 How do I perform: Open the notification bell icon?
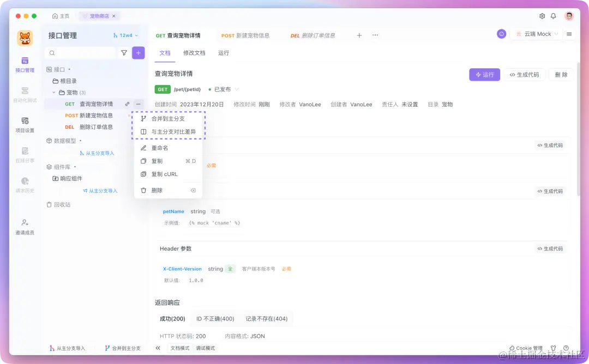click(x=553, y=16)
